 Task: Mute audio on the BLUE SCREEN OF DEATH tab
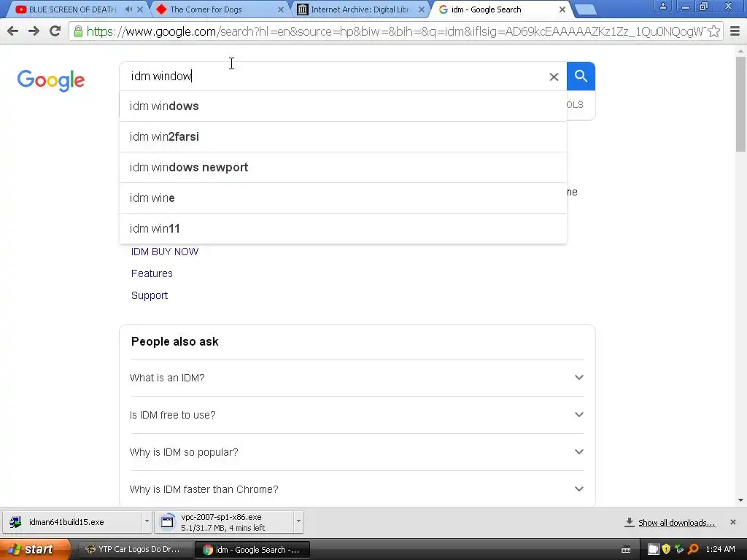(129, 9)
